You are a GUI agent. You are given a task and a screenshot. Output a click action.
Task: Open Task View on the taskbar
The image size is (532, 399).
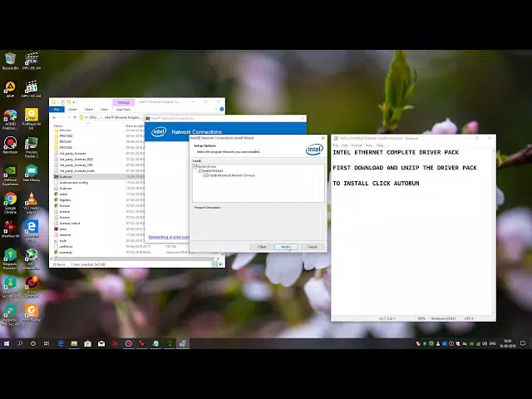[47, 343]
